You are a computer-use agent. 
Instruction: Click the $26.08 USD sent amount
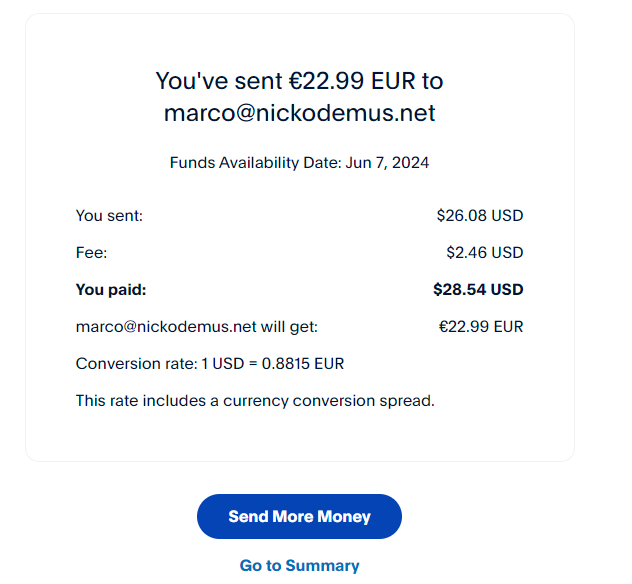(x=479, y=215)
